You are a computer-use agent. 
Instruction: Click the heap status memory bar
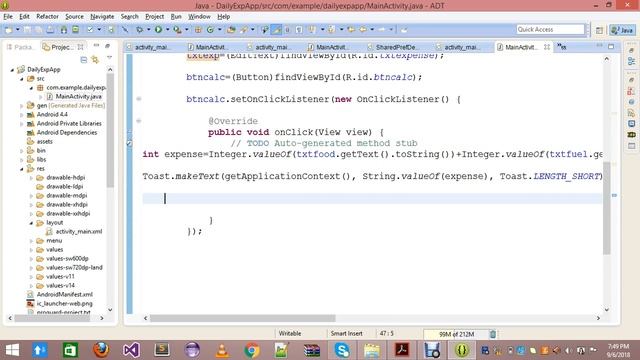point(456,334)
